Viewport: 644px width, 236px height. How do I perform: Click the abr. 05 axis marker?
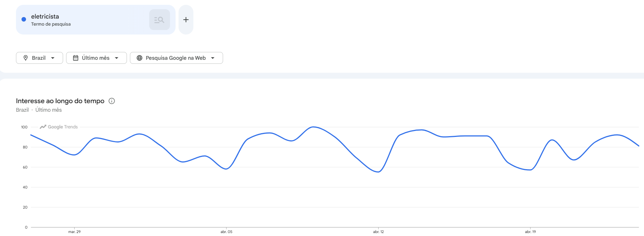(x=226, y=232)
